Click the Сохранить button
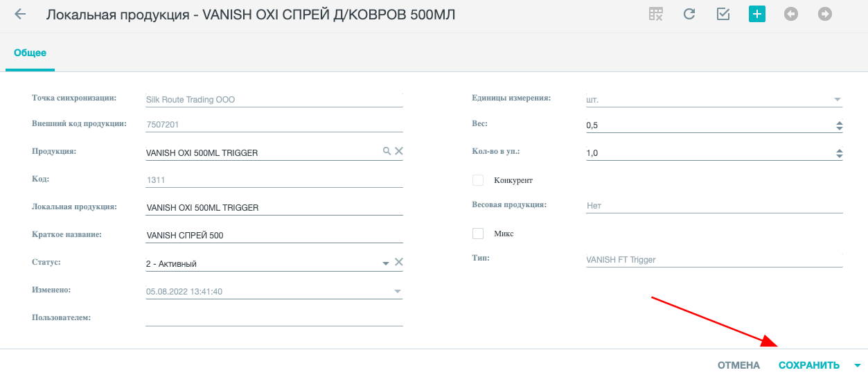 click(809, 365)
